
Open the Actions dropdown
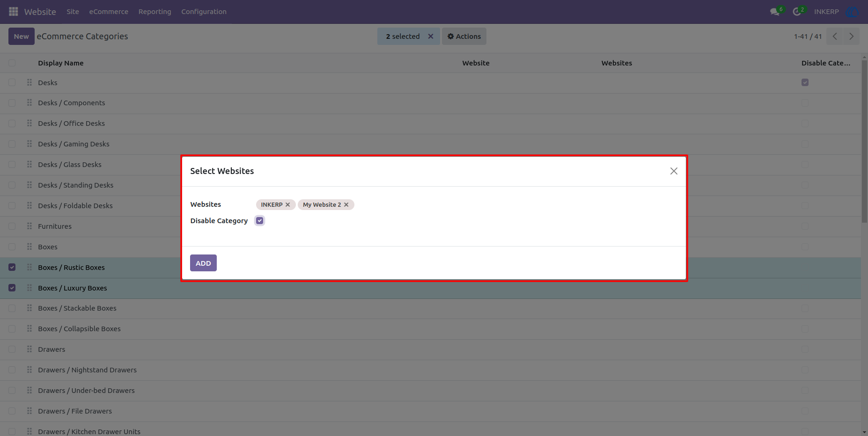pos(464,36)
